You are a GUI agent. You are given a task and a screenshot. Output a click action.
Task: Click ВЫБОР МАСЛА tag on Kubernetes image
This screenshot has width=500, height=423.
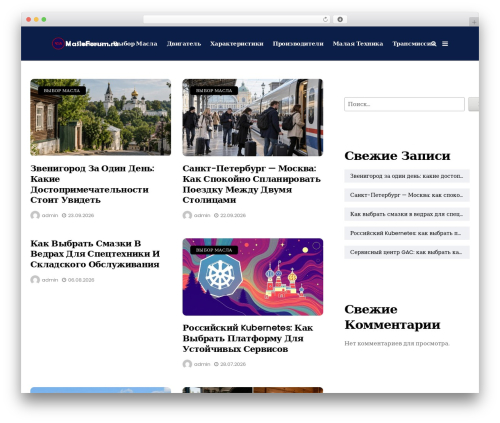214,250
